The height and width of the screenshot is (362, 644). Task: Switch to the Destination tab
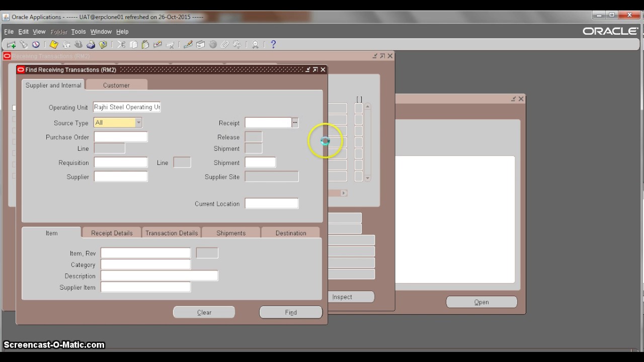[x=291, y=233]
